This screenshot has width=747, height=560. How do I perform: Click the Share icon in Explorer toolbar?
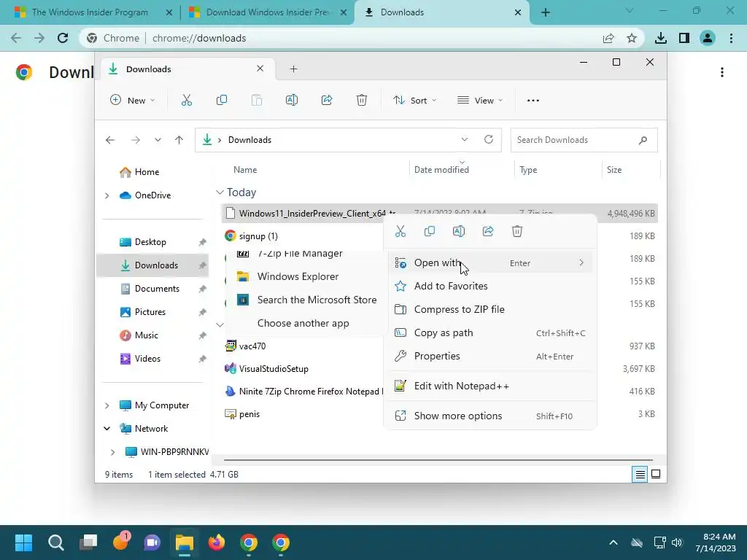[x=327, y=100]
